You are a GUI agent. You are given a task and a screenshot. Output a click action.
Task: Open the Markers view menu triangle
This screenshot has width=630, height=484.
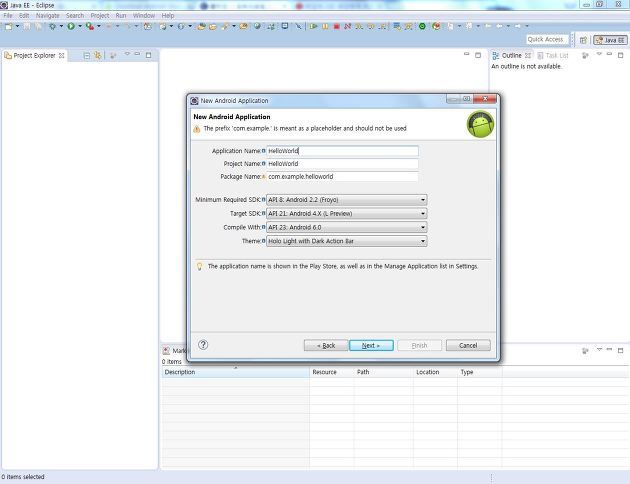(599, 350)
